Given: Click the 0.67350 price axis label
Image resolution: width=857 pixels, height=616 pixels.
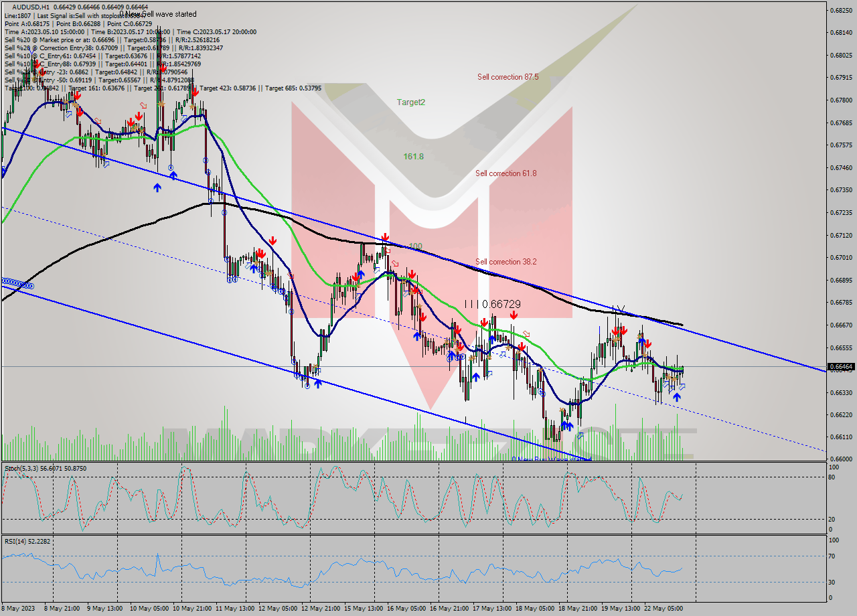Looking at the screenshot, I should tap(841, 189).
